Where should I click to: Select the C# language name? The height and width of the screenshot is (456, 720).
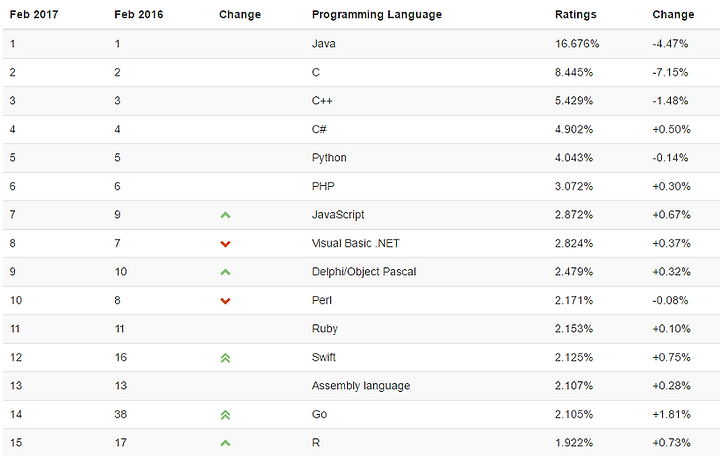click(x=319, y=129)
